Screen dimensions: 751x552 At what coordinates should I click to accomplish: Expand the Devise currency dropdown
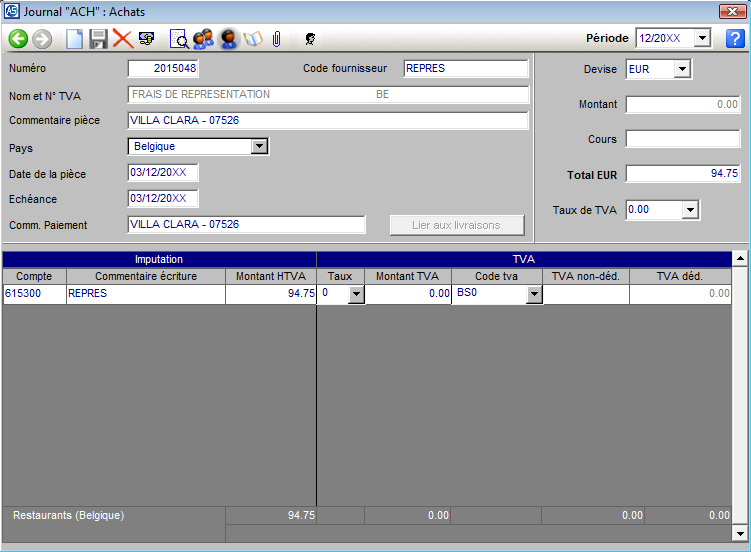(x=682, y=69)
